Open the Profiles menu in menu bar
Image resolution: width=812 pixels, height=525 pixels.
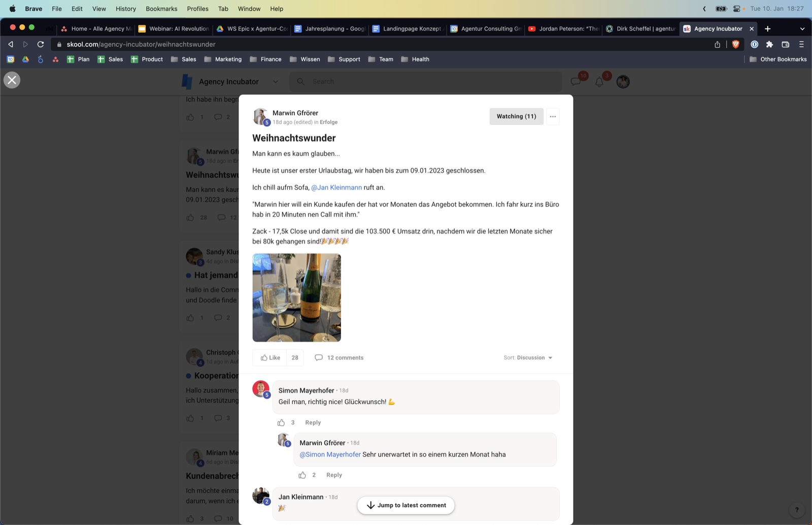(x=197, y=9)
